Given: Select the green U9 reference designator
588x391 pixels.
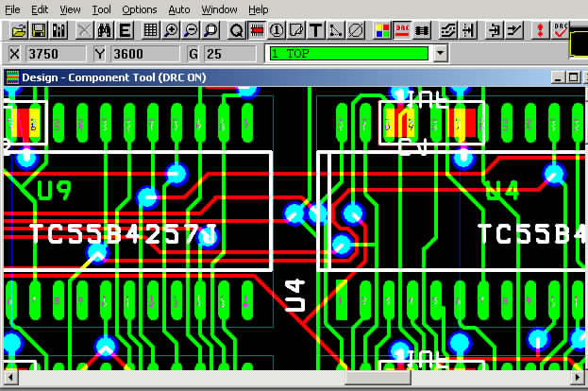Looking at the screenshot, I should 55,190.
